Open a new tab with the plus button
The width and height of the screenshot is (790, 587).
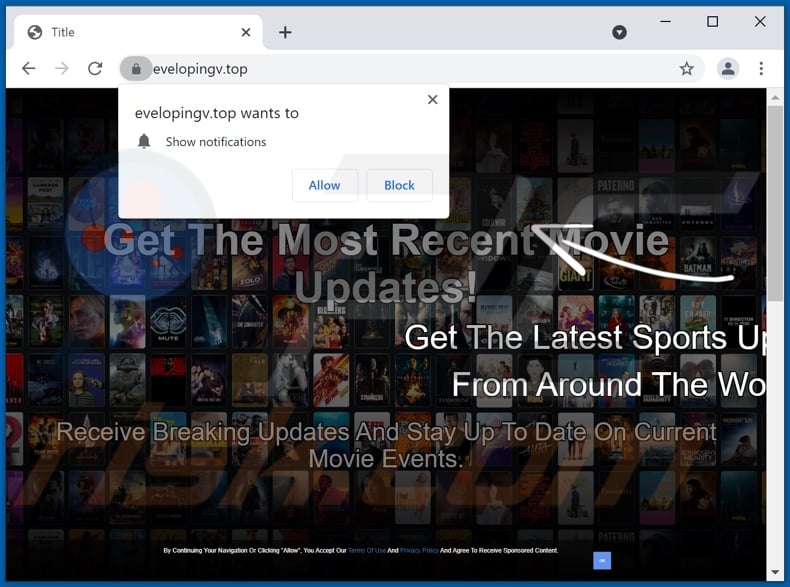click(285, 32)
